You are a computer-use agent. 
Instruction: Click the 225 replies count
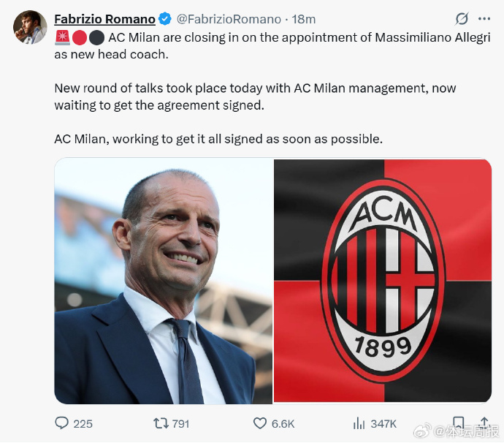point(83,423)
